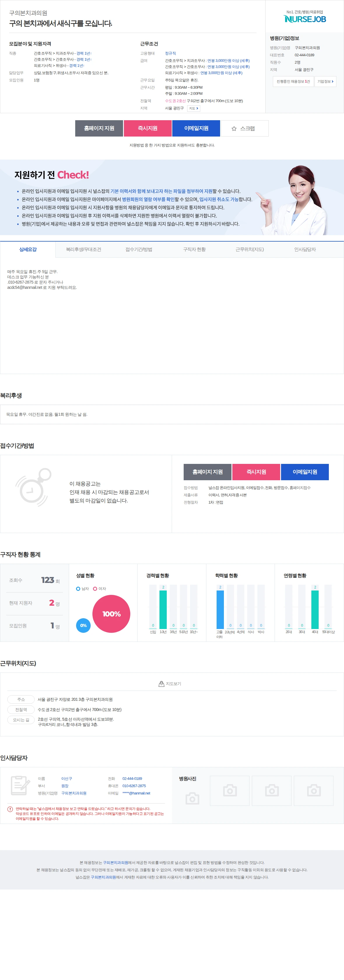Click the 여자 legend marker

(x=95, y=588)
